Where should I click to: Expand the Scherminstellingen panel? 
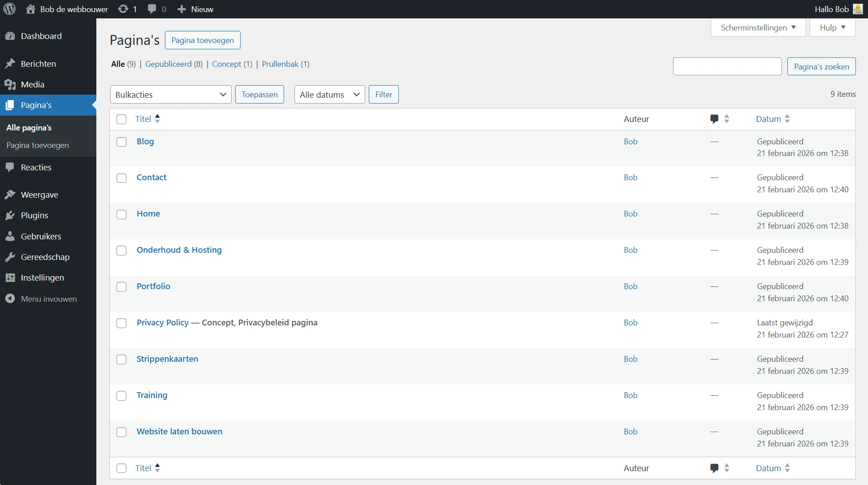tap(758, 27)
